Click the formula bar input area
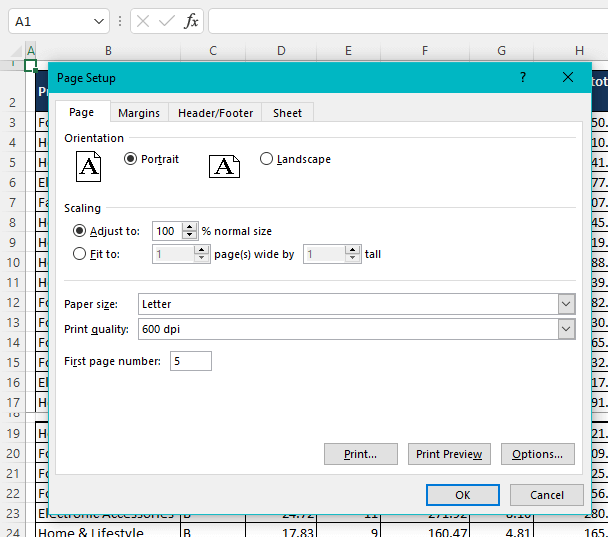 coord(408,21)
